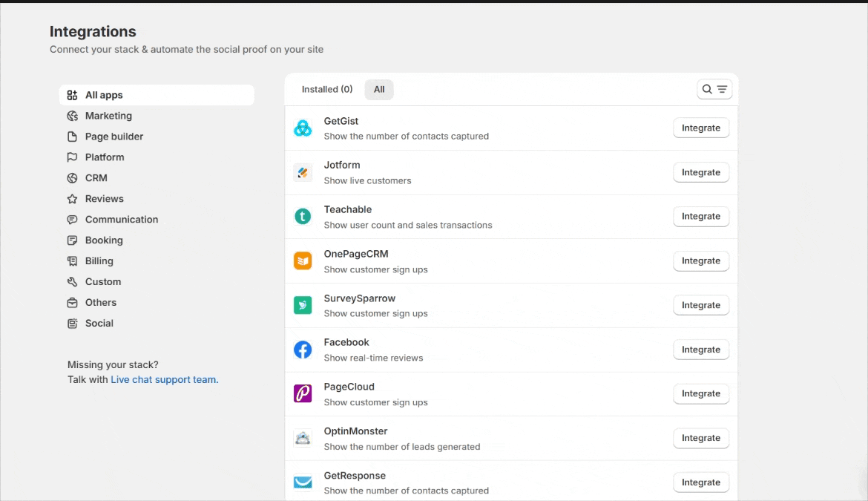Image resolution: width=868 pixels, height=501 pixels.
Task: Click the Others box icon
Action: [72, 303]
